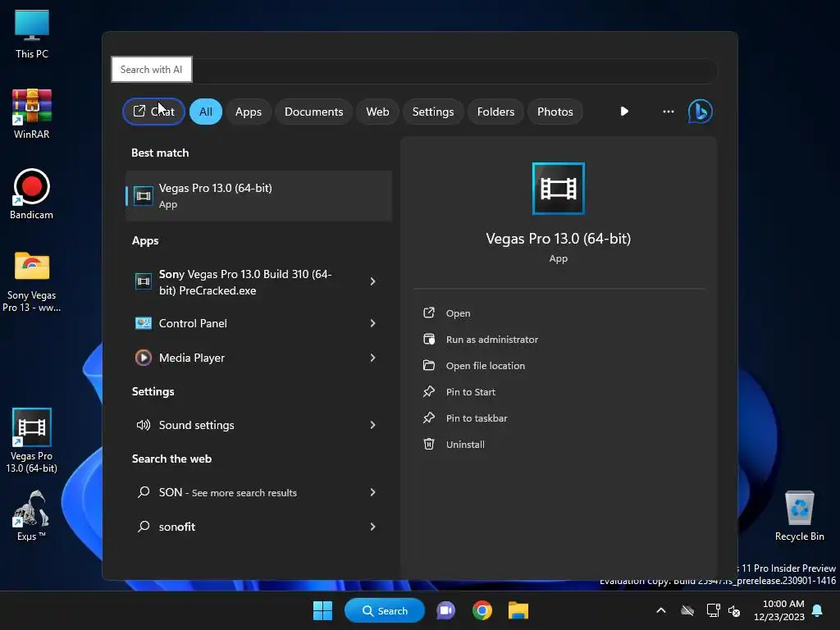Select the Documents filter tab
This screenshot has width=840, height=630.
point(314,112)
